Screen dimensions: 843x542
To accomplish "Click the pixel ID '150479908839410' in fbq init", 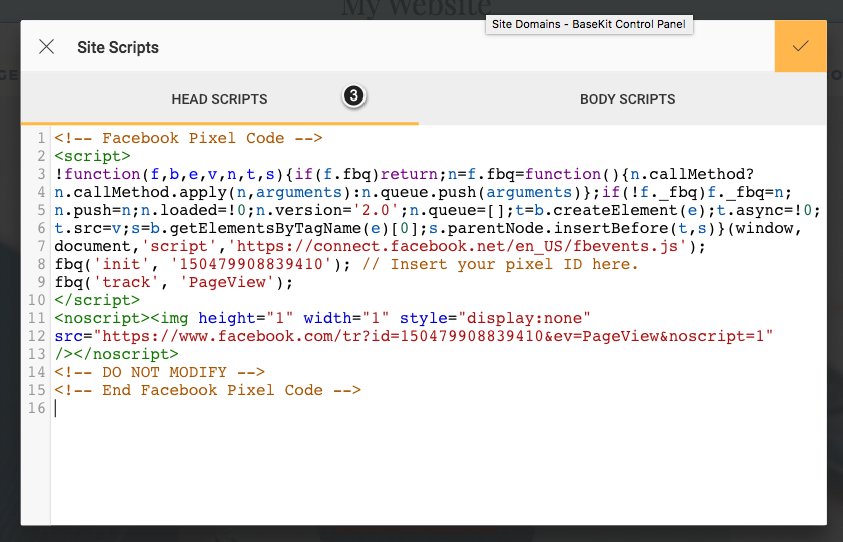I will tap(251, 265).
